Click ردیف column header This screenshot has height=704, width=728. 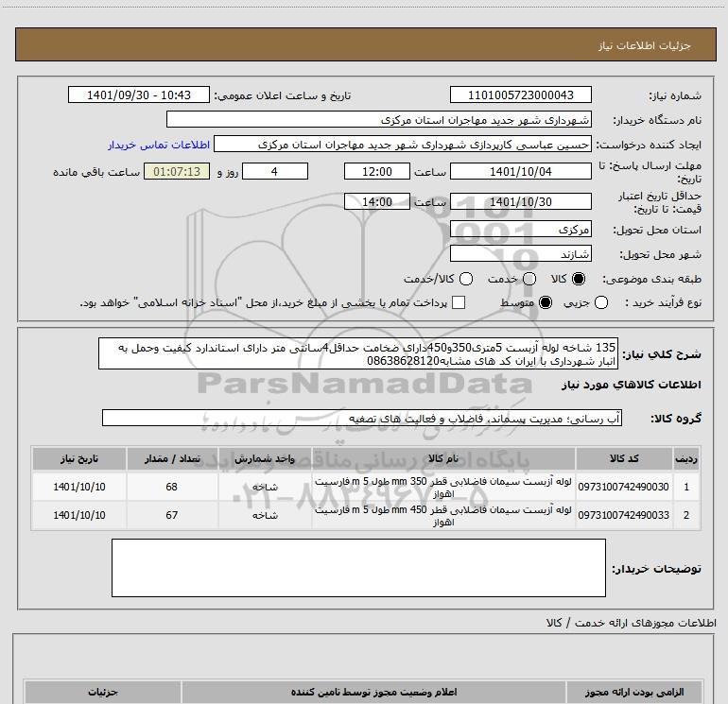click(686, 458)
